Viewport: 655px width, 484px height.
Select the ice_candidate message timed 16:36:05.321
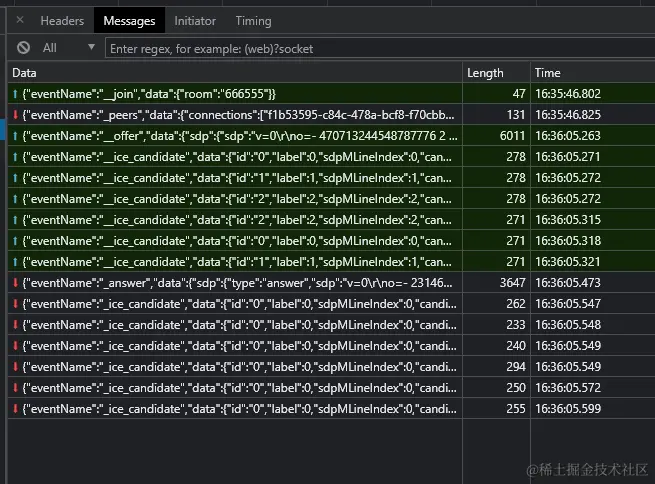point(331,261)
